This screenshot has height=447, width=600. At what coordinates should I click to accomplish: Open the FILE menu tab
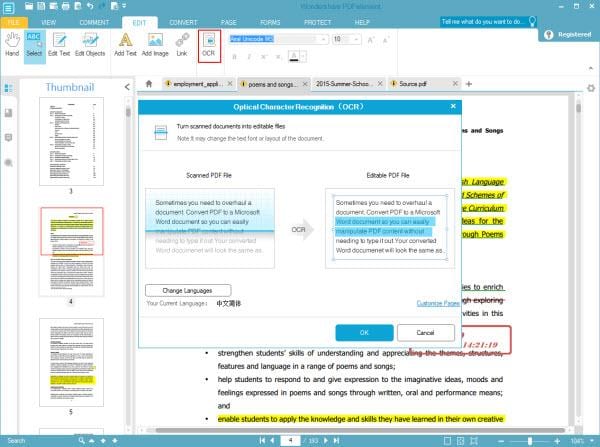pos(14,22)
